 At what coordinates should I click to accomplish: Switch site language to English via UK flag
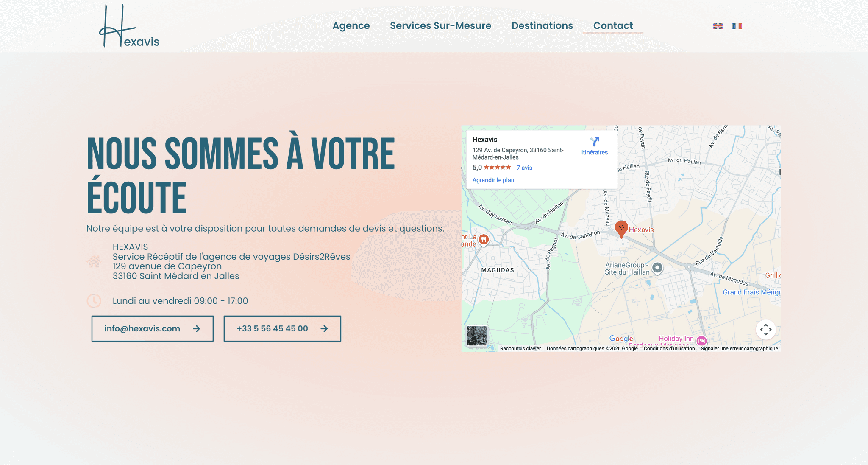[718, 26]
